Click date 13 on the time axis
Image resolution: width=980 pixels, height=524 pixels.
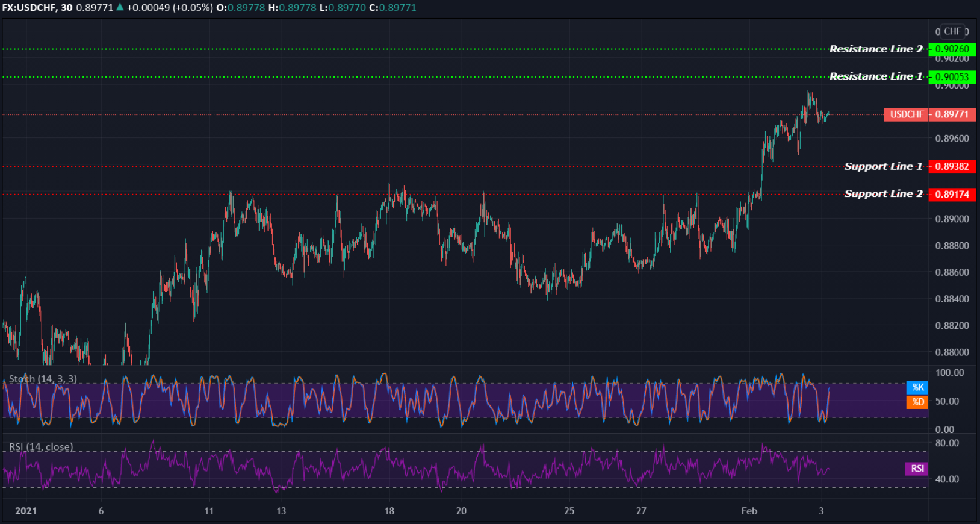coord(281,511)
